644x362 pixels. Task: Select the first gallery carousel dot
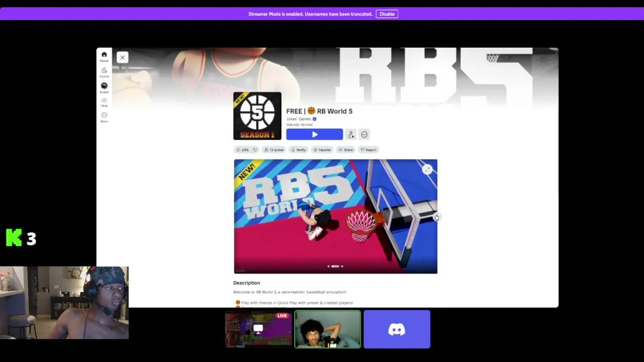click(x=329, y=266)
